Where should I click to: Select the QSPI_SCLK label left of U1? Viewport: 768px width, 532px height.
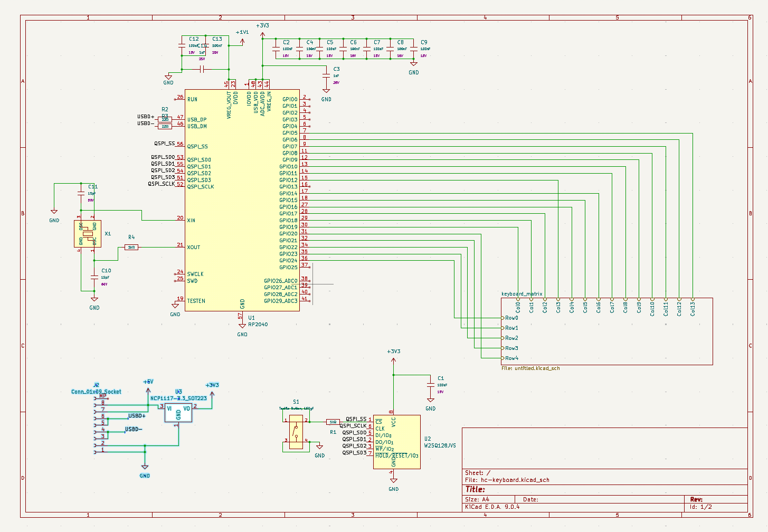coord(161,184)
